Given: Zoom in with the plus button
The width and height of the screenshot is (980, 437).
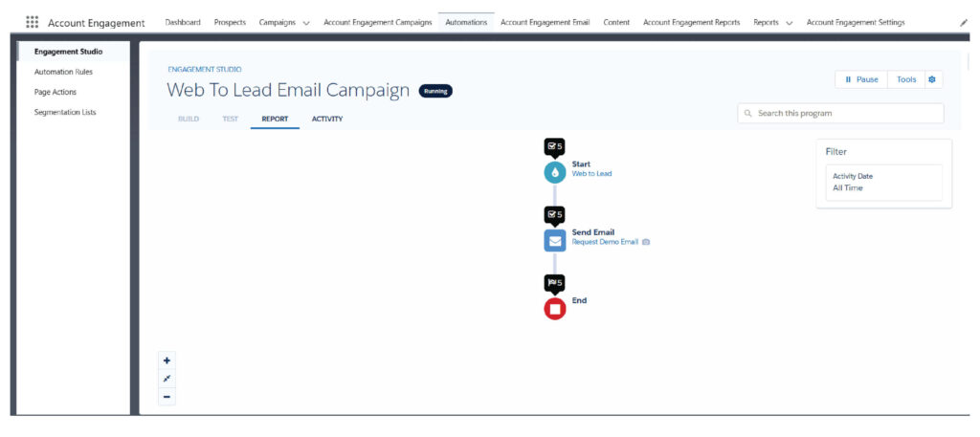Looking at the screenshot, I should point(167,361).
